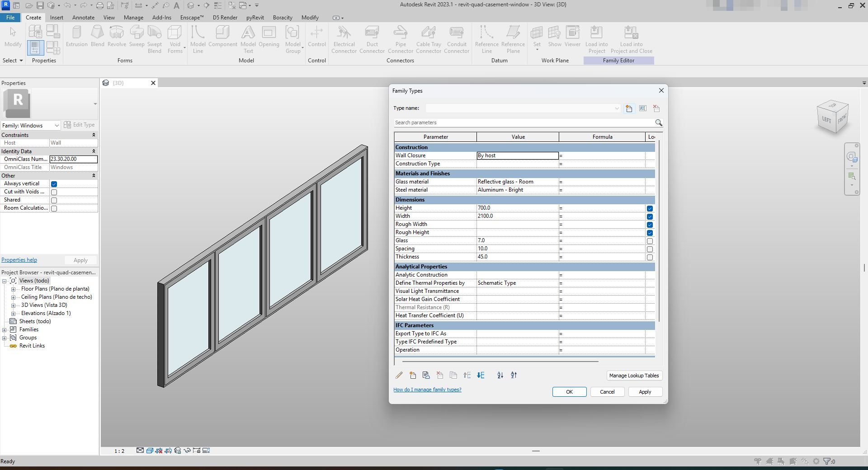The width and height of the screenshot is (868, 470).
Task: Expand the Families node in Project Browser
Action: coord(5,330)
